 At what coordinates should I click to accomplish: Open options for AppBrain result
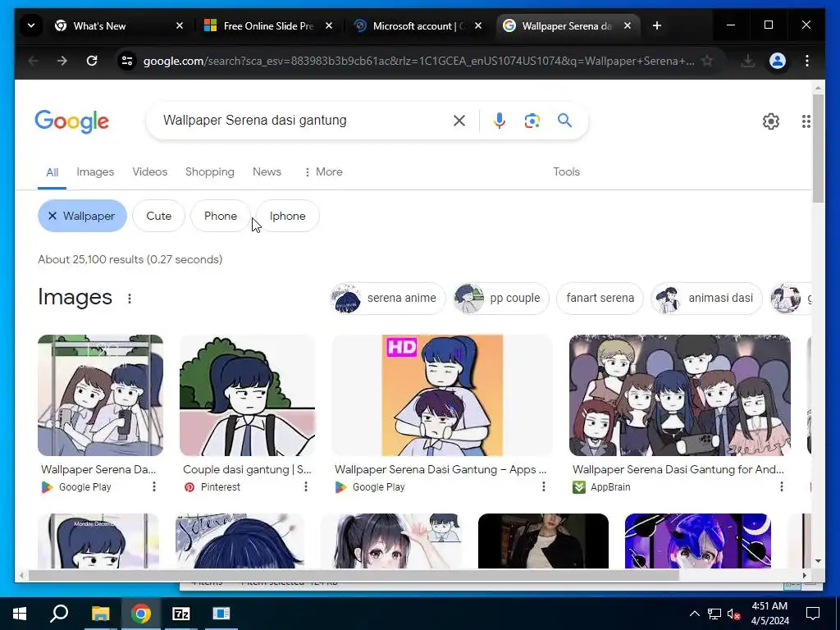coord(782,486)
